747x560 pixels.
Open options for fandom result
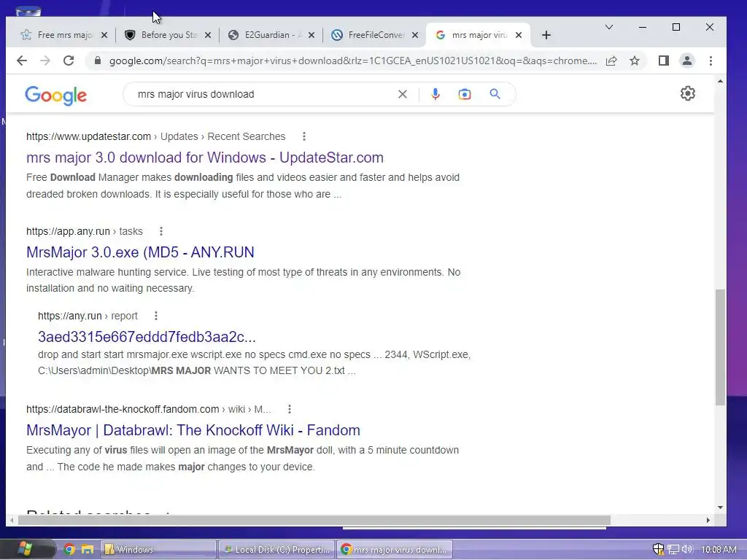pyautogui.click(x=289, y=409)
